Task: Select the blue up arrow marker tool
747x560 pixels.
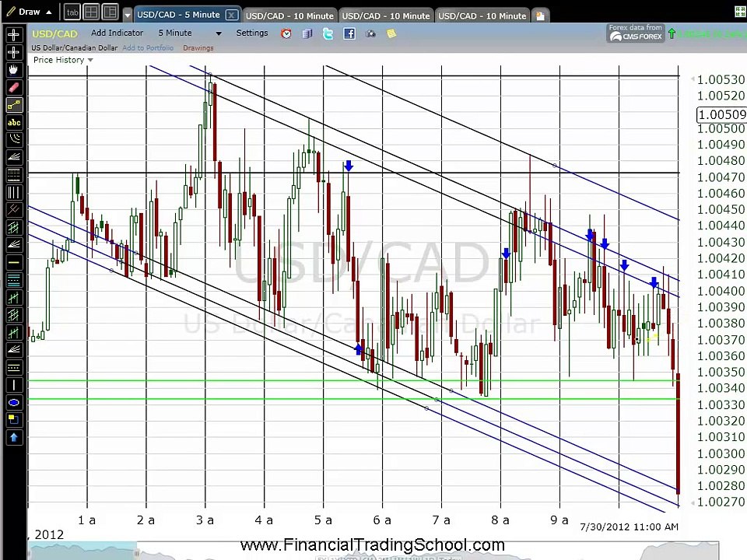Action: [x=14, y=437]
